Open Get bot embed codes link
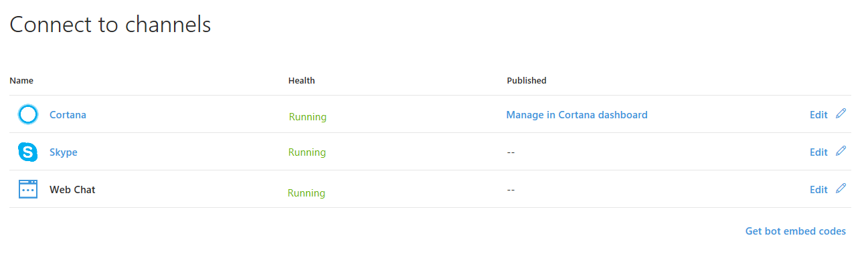This screenshot has height=256, width=868. click(796, 231)
